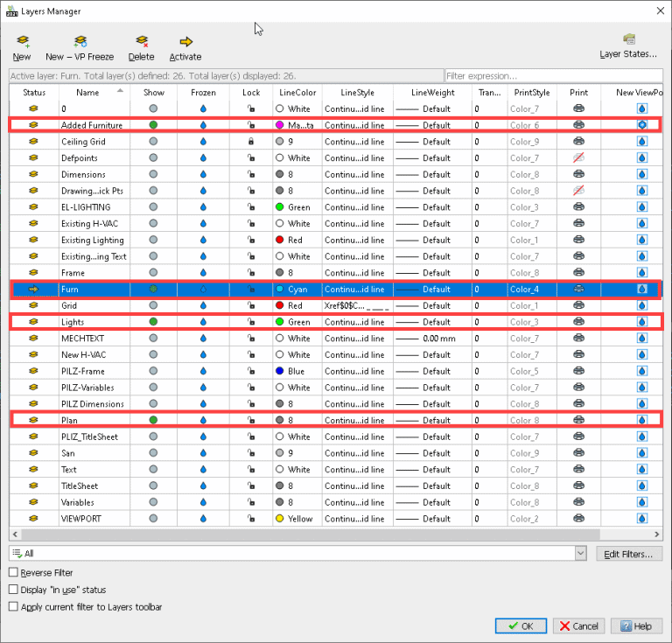Click the New layer icon
Image resolution: width=672 pixels, height=643 pixels.
(x=22, y=41)
